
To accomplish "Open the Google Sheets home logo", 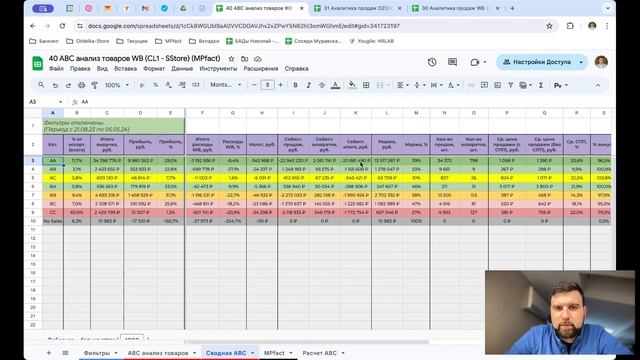I will click(x=38, y=63).
